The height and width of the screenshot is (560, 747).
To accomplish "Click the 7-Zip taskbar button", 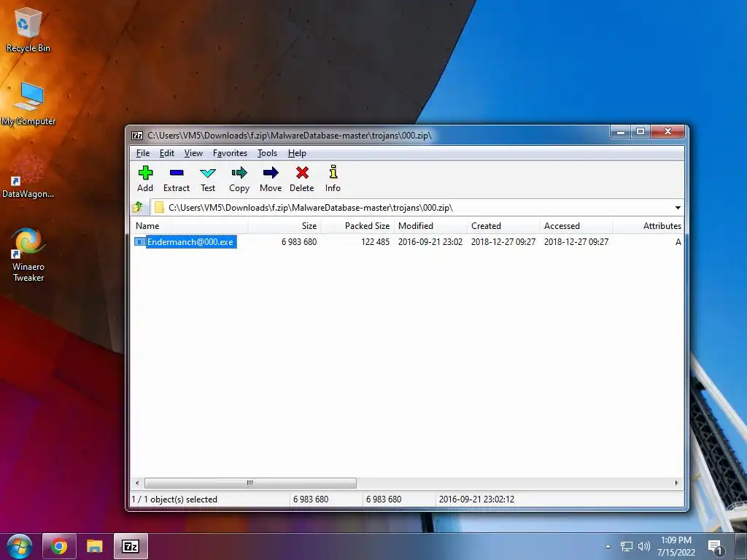I will pos(131,546).
